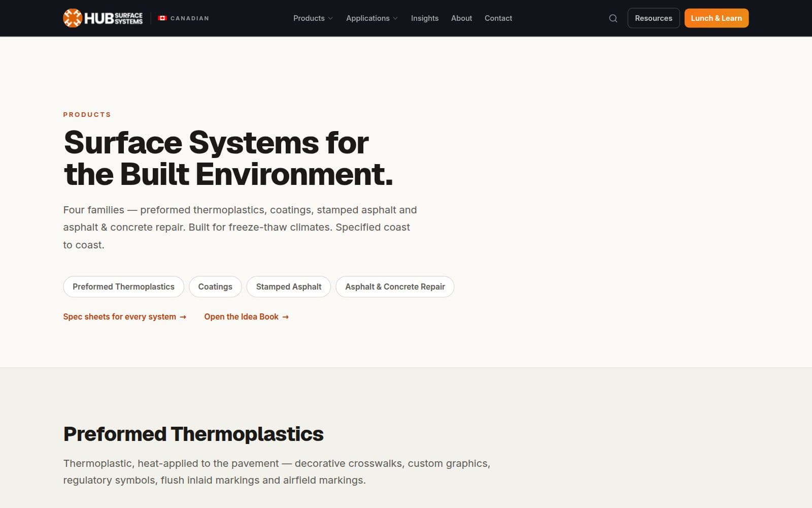Click the 'Preformed Thermoplastics' section heading
The width and height of the screenshot is (812, 508).
(193, 434)
